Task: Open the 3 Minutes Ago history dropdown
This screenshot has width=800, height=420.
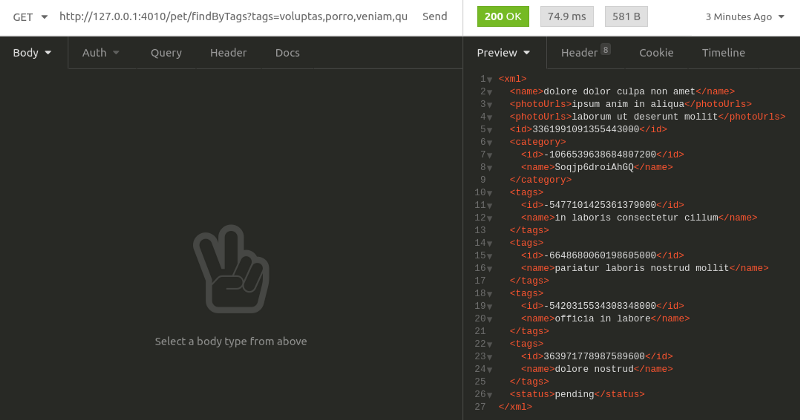Action: pyautogui.click(x=744, y=17)
